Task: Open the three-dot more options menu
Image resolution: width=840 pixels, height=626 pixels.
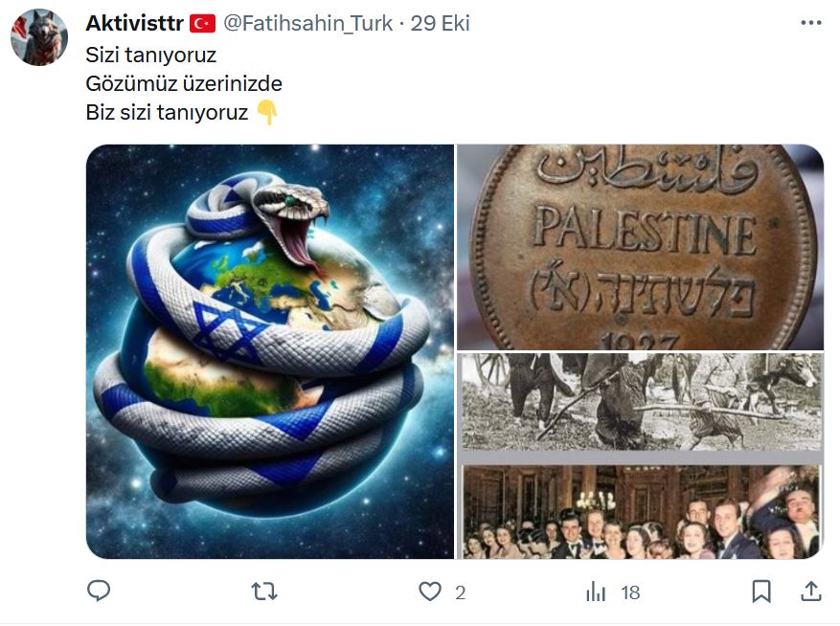Action: [811, 23]
